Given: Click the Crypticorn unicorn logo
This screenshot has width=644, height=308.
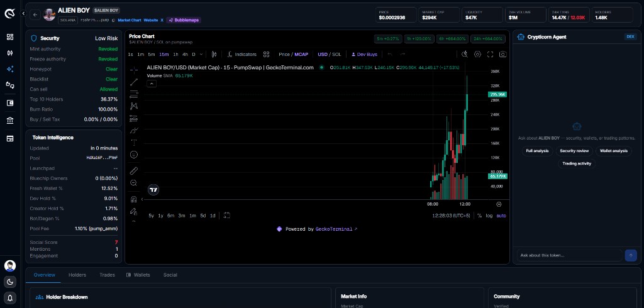Looking at the screenshot, I should pyautogui.click(x=10, y=14).
